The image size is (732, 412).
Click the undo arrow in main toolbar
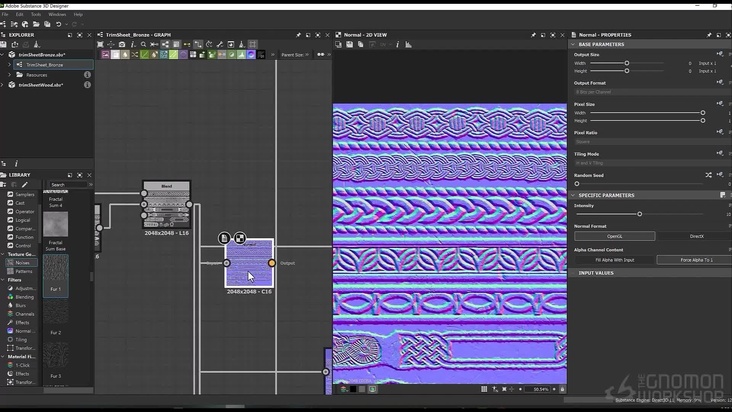coord(60,24)
